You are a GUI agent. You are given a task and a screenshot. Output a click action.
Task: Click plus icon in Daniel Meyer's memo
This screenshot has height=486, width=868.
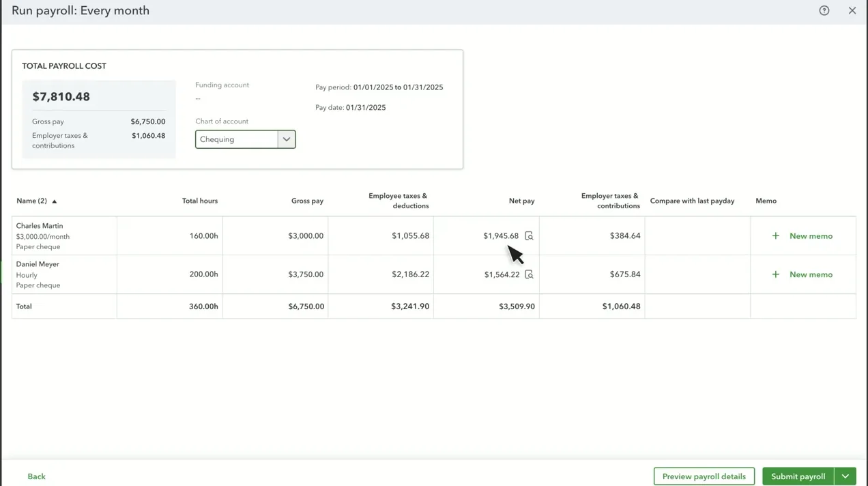click(x=775, y=274)
